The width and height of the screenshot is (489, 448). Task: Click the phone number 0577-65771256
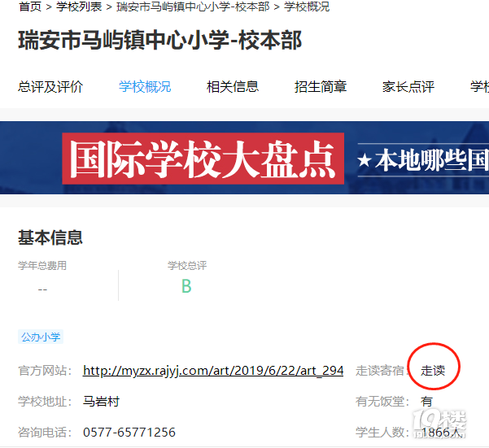pyautogui.click(x=129, y=432)
